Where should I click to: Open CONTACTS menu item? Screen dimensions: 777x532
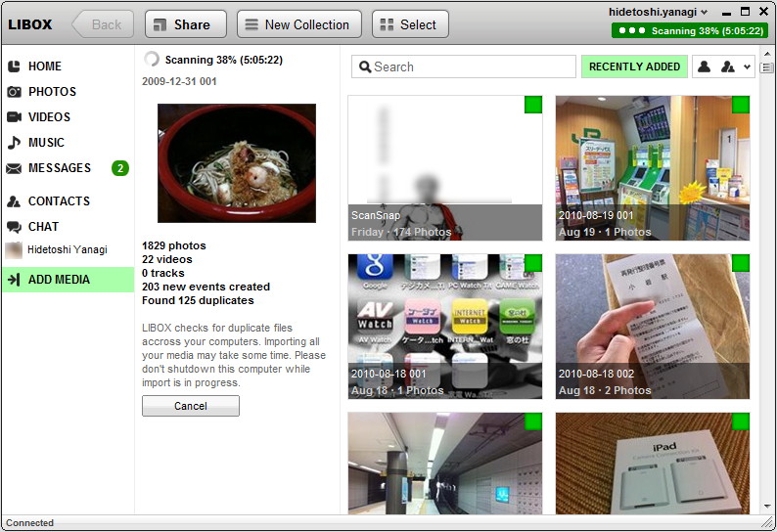tap(68, 201)
